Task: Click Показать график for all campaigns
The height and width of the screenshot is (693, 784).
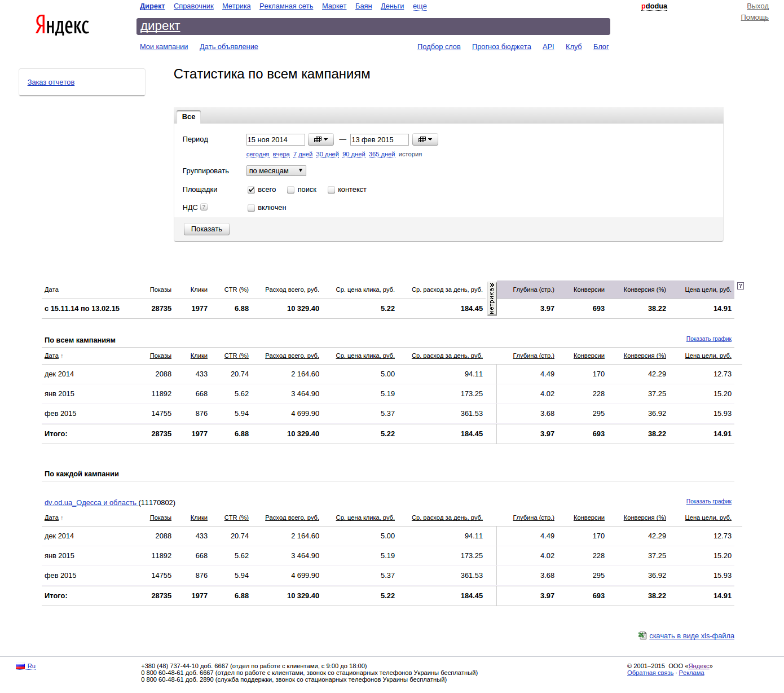Action: click(x=708, y=339)
